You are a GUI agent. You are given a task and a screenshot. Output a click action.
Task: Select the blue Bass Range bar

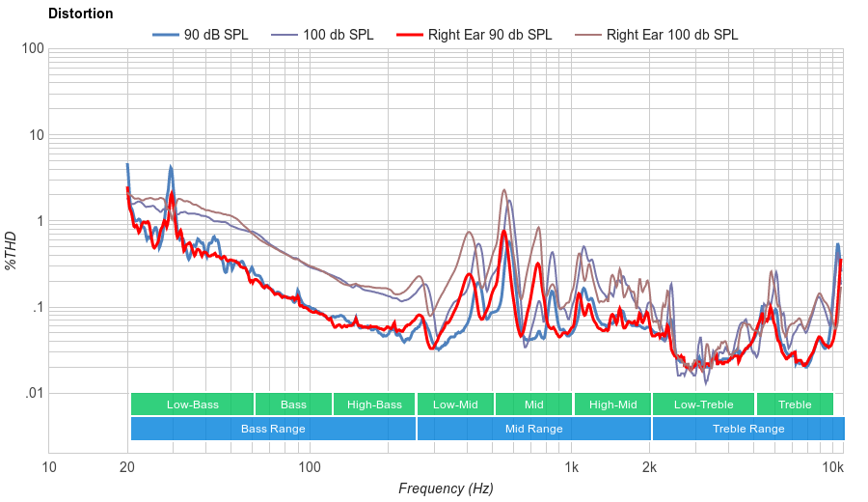click(273, 429)
